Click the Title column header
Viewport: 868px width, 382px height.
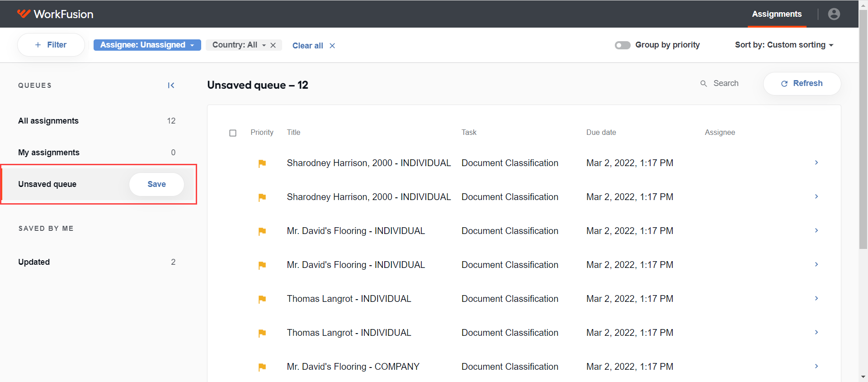coord(293,133)
